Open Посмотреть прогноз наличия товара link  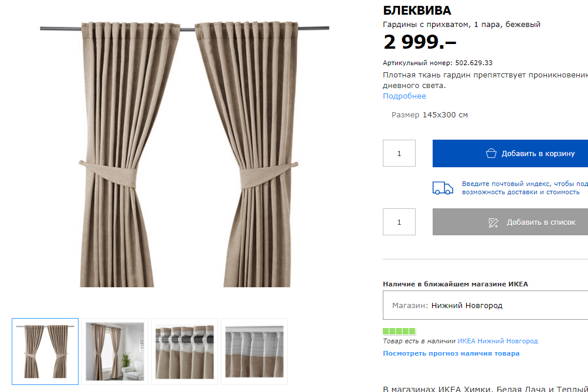451,353
